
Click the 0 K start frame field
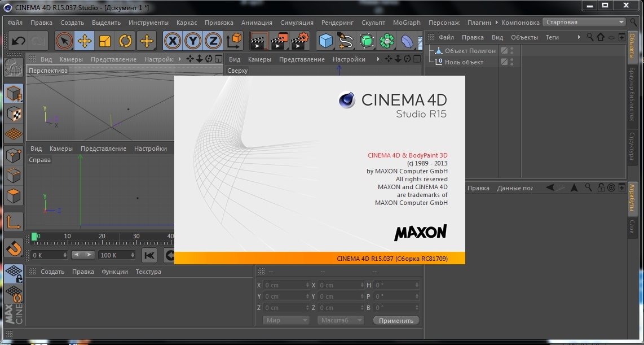(49, 255)
